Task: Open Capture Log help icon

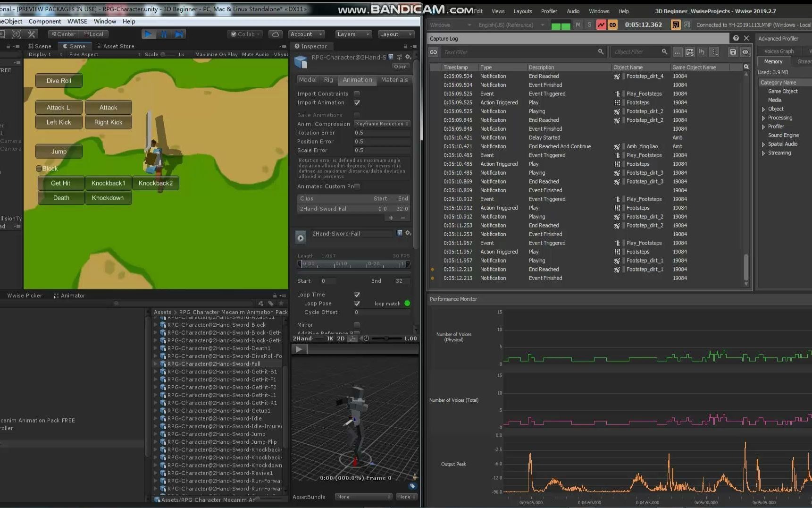Action: [736, 38]
